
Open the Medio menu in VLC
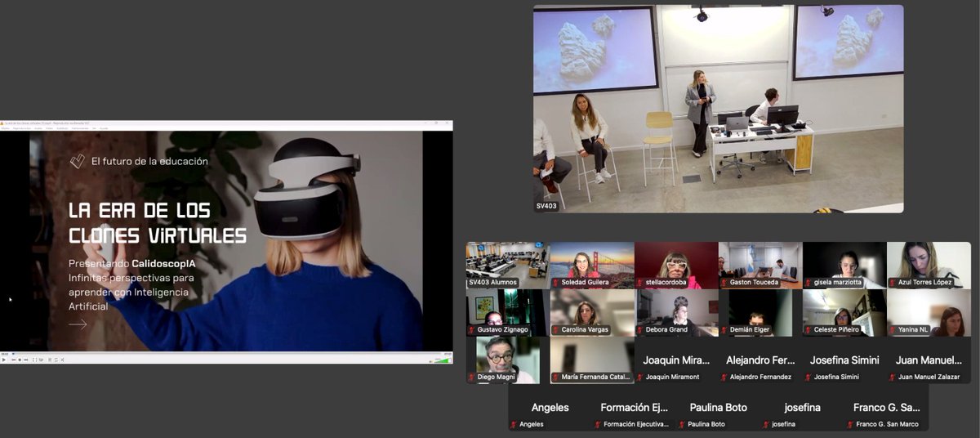pos(6,128)
